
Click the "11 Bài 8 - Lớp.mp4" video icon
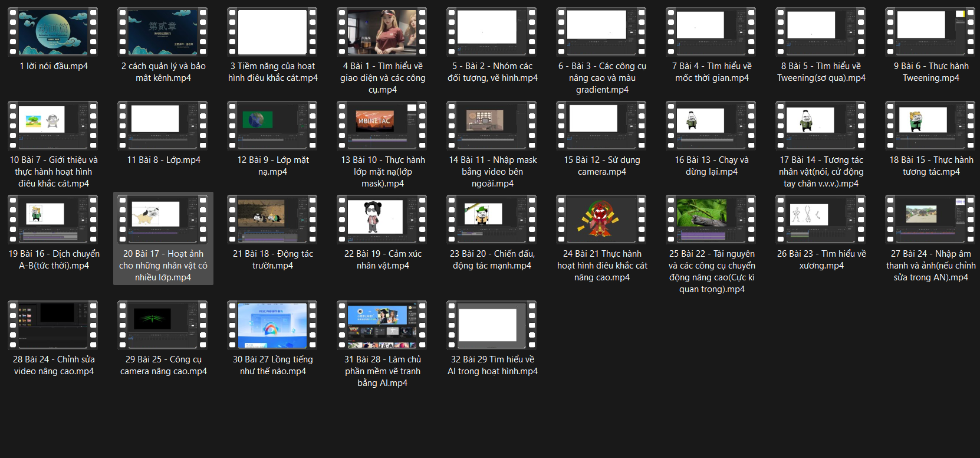click(163, 126)
